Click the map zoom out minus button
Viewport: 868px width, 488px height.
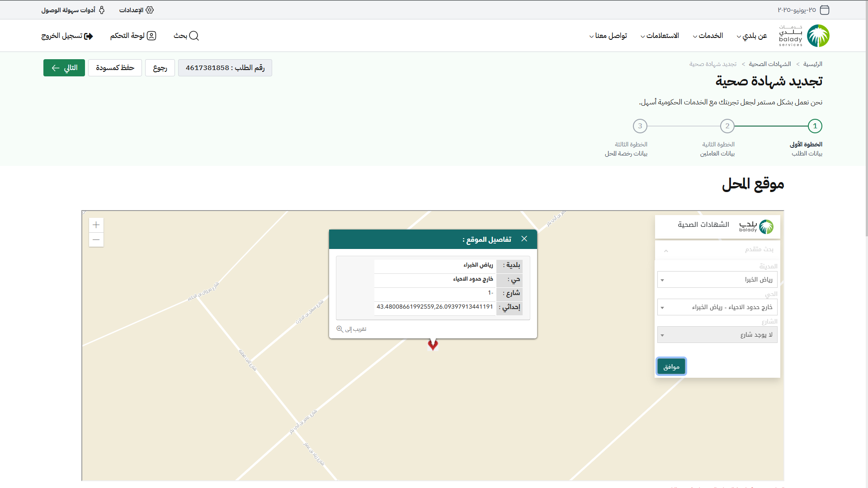tap(96, 240)
